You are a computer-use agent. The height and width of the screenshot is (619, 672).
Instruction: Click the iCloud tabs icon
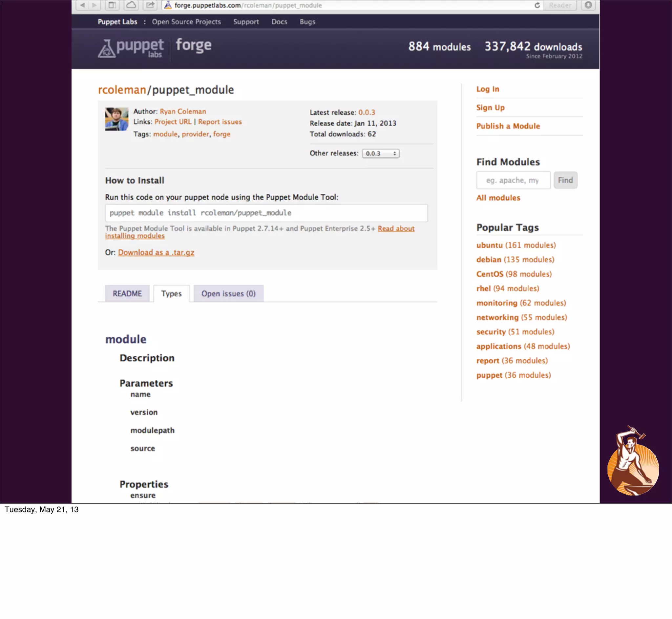tap(131, 5)
